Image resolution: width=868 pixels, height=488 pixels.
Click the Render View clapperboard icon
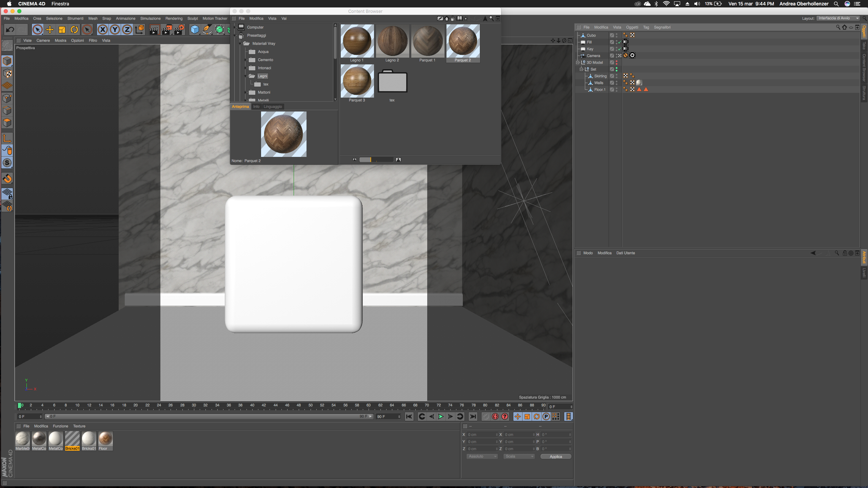154,30
